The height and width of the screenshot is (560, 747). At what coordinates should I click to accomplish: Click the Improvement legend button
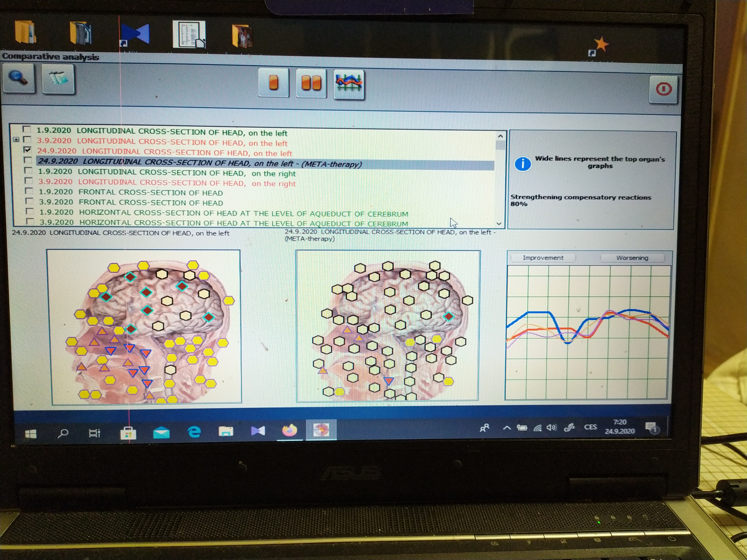pyautogui.click(x=543, y=258)
